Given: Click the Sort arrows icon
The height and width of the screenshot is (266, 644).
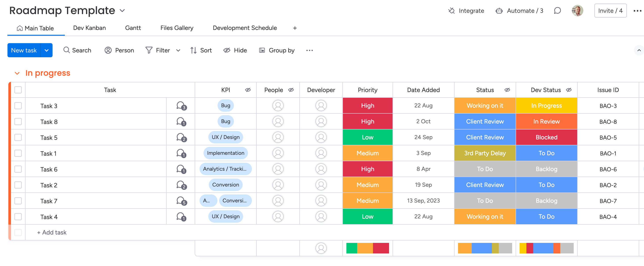Looking at the screenshot, I should click(193, 50).
